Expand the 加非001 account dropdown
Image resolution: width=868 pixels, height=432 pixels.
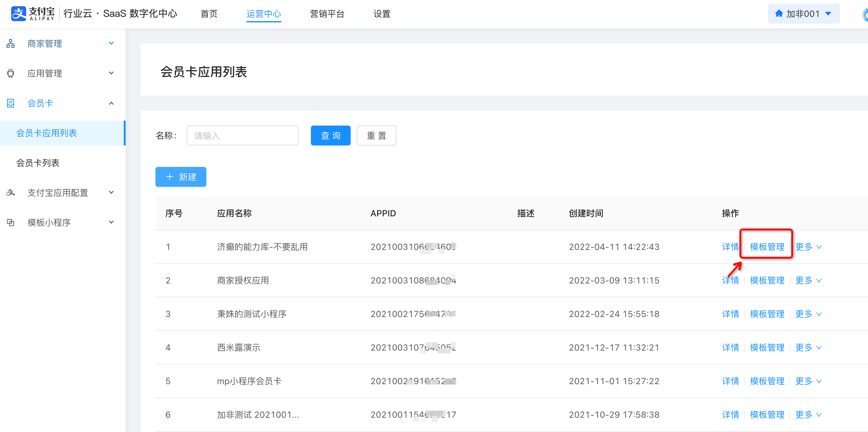point(828,13)
